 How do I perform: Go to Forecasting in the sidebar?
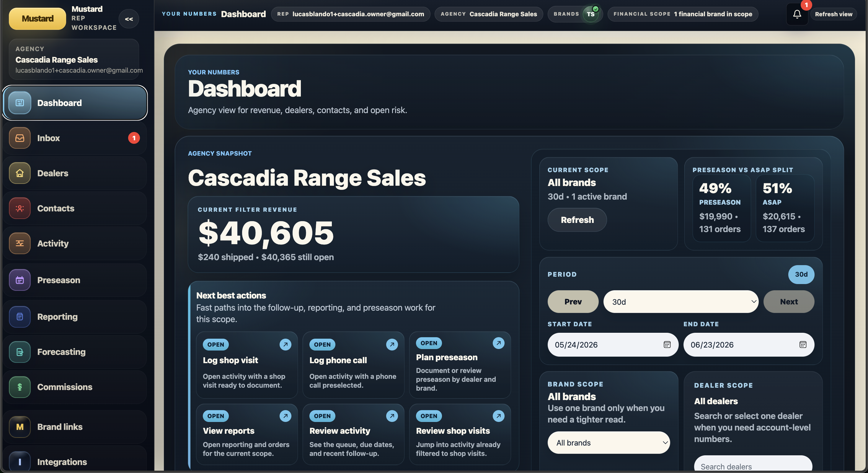point(75,352)
